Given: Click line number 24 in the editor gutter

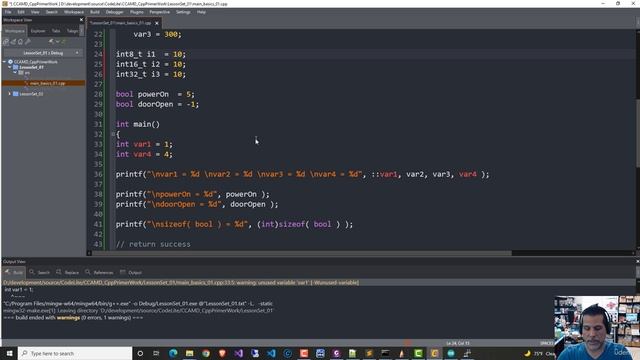Looking at the screenshot, I should 98,54.
